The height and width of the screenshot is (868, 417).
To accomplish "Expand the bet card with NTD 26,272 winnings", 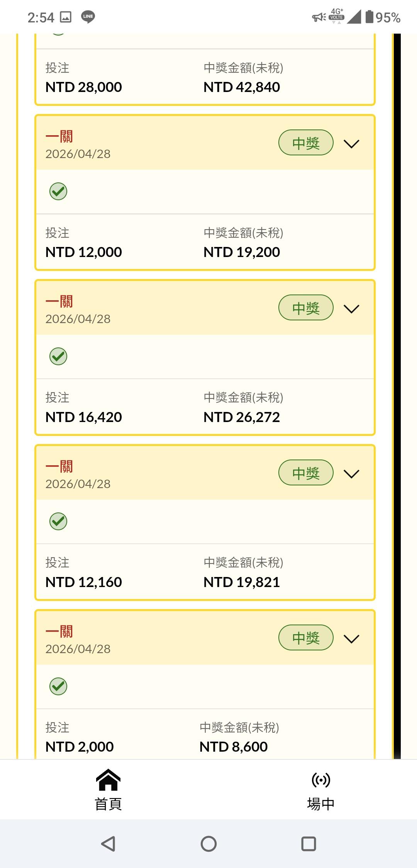I will 351,309.
